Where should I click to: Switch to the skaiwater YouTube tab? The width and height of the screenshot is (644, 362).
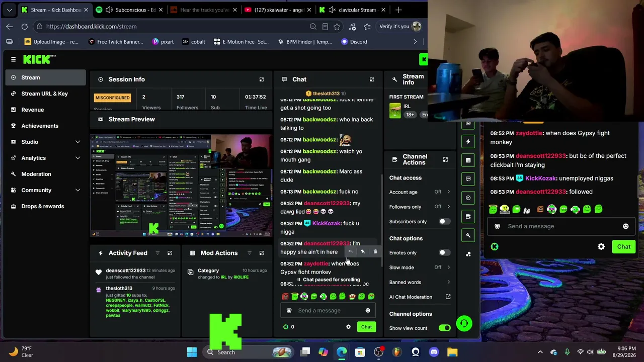[278, 10]
